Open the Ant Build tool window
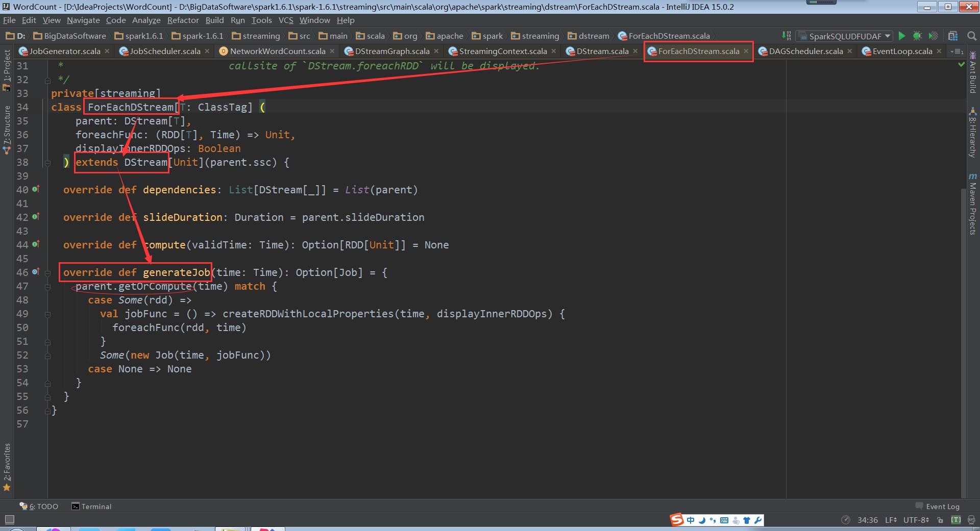Image resolution: width=980 pixels, height=531 pixels. [x=973, y=71]
